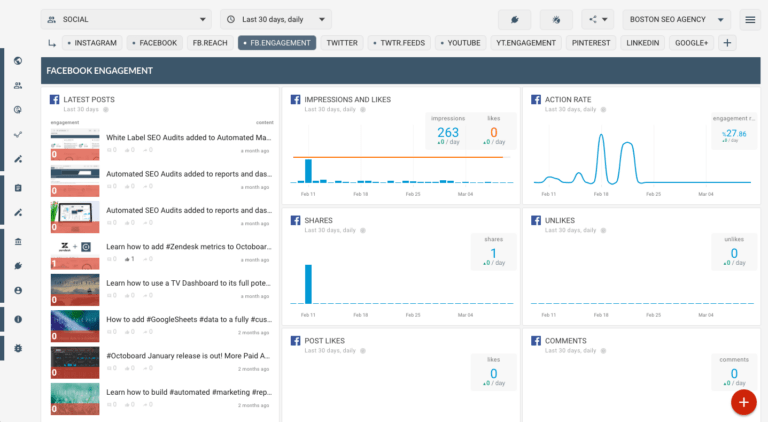
Task: Open post 'How to add #GoogleSheets #data'
Action: [189, 319]
